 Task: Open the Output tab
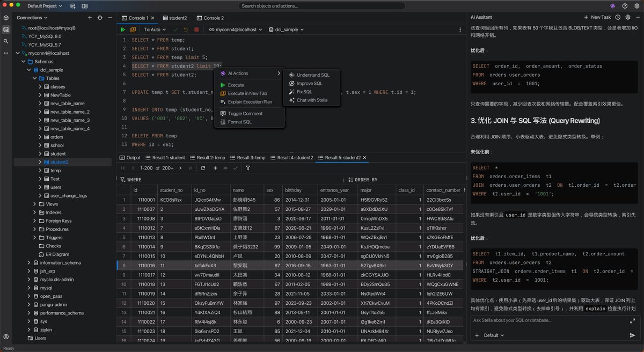tap(129, 158)
